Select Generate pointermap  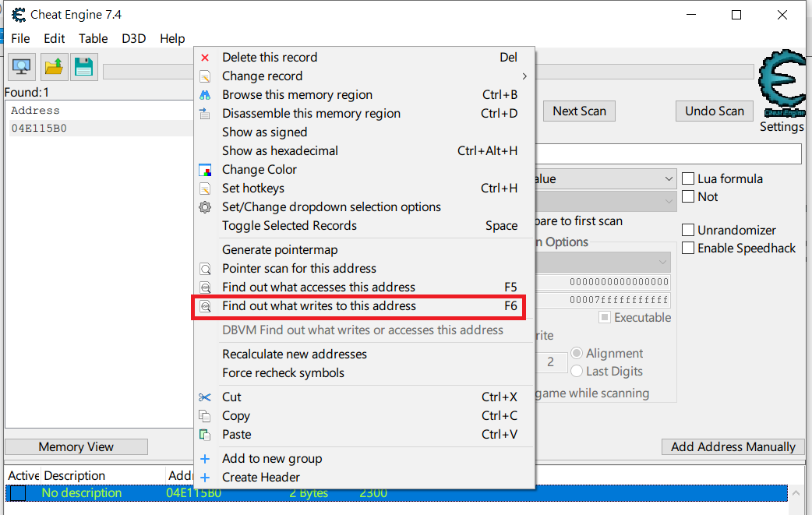364,250
